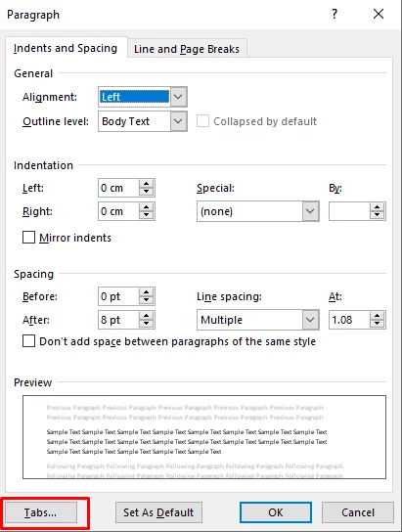This screenshot has height=532, width=402.
Task: Close the Paragraph dialog
Action: [x=379, y=14]
